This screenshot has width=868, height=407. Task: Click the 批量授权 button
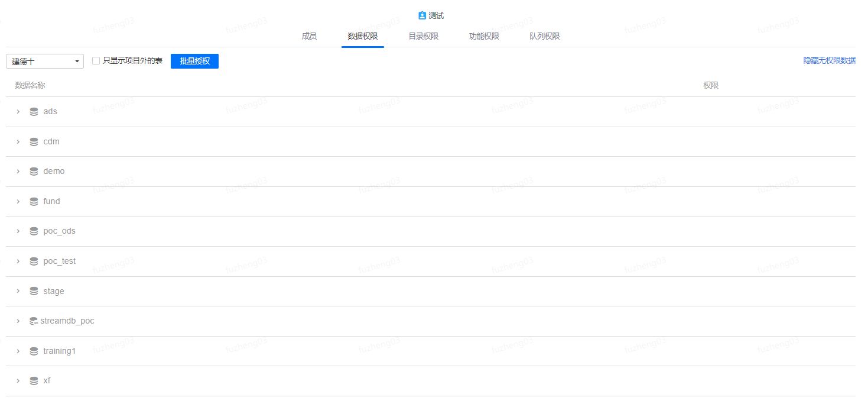(194, 61)
